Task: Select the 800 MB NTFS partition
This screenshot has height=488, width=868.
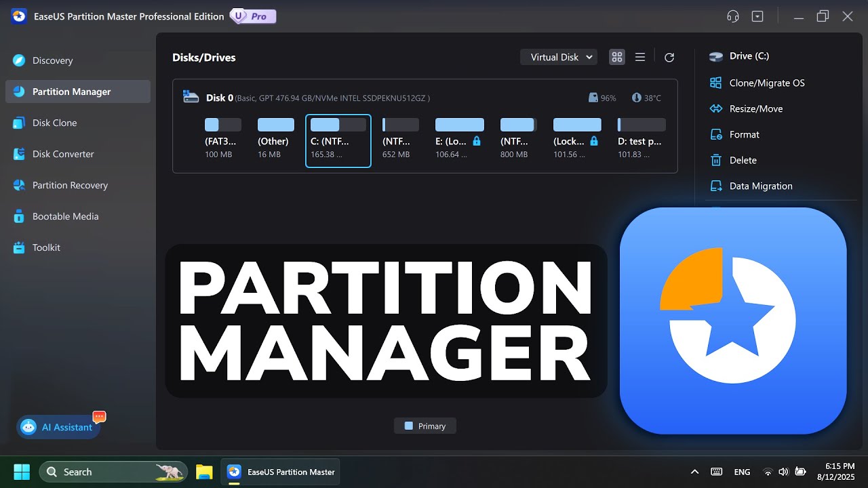Action: (518, 140)
